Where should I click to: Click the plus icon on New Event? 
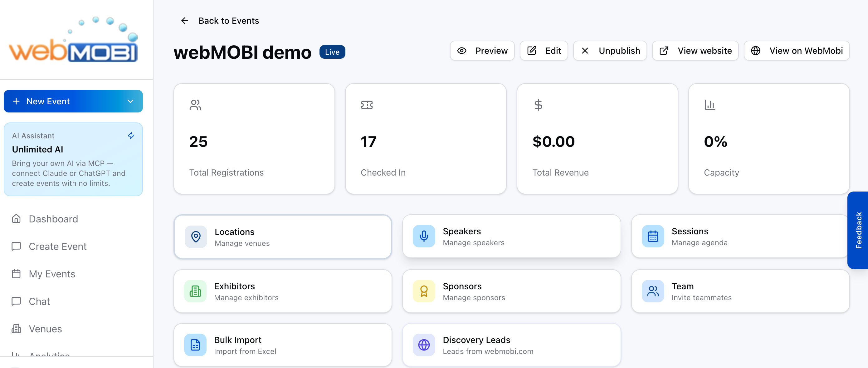pos(16,101)
